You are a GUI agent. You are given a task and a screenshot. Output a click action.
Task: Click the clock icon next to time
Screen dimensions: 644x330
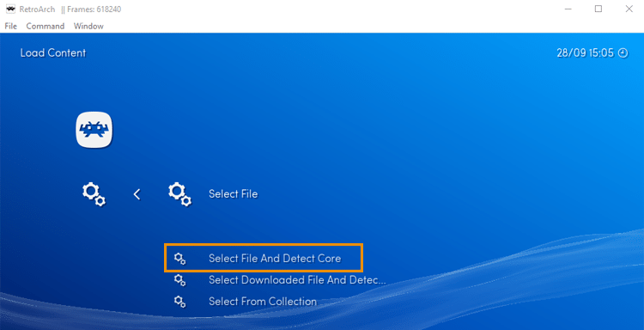click(623, 53)
